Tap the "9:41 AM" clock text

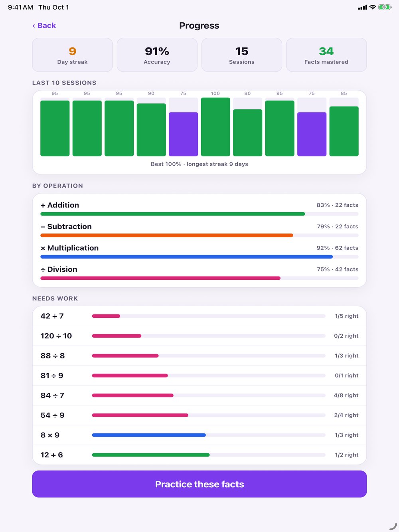click(x=20, y=7)
